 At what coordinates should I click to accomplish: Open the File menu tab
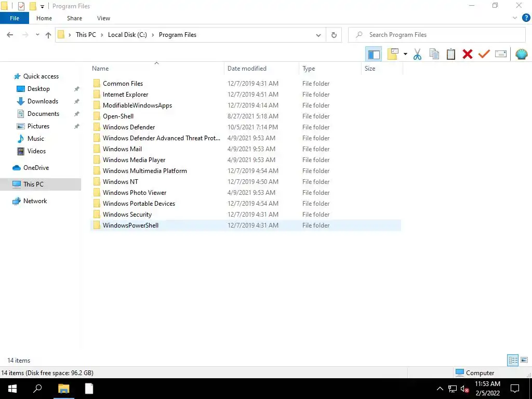coord(15,18)
